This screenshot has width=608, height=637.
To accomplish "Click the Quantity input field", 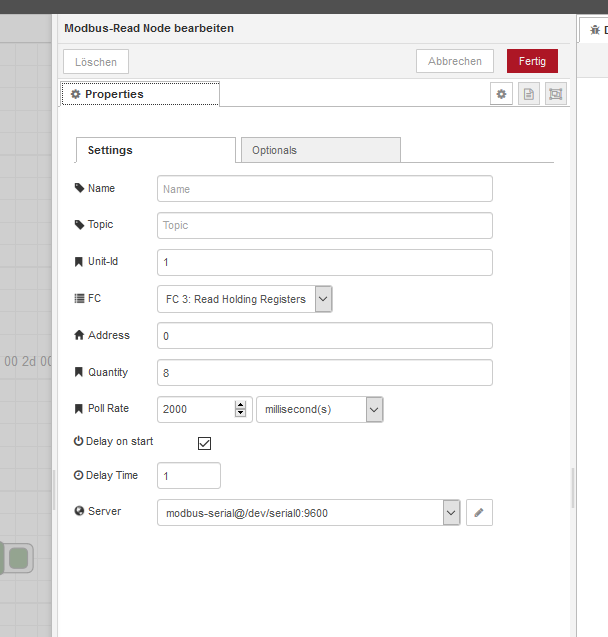I will point(325,373).
